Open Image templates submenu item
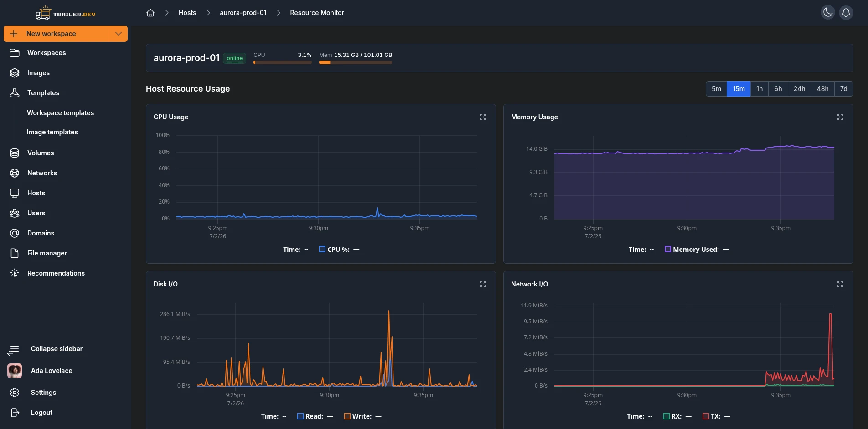This screenshot has width=868, height=429. tap(52, 132)
